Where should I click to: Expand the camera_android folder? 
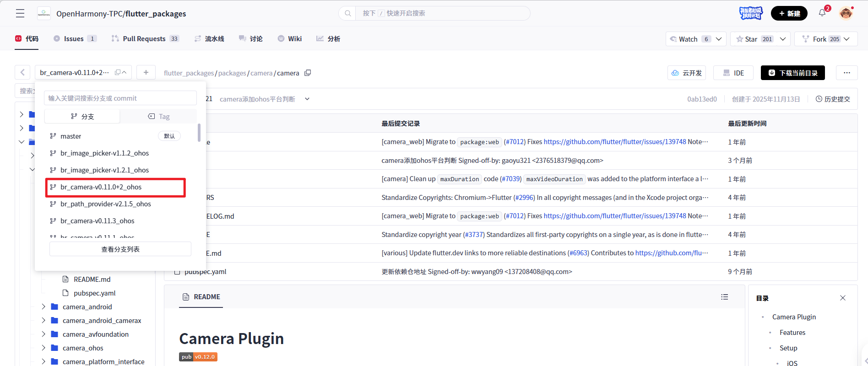pos(43,307)
